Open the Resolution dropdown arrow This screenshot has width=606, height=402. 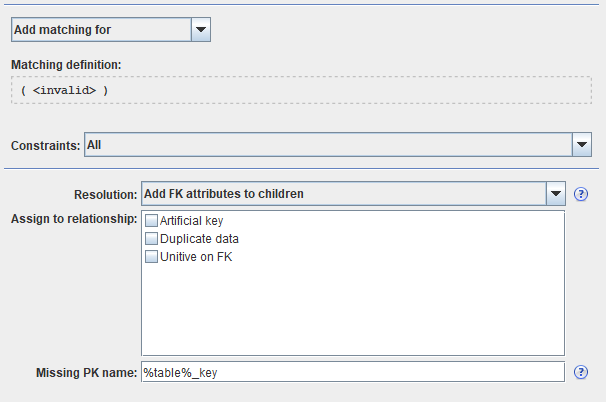tap(556, 193)
